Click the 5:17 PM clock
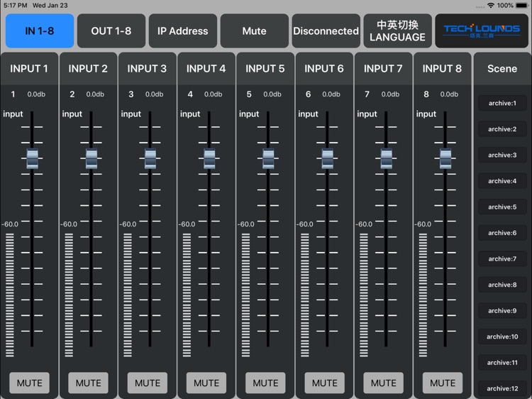Image resolution: width=532 pixels, height=399 pixels. pyautogui.click(x=16, y=6)
